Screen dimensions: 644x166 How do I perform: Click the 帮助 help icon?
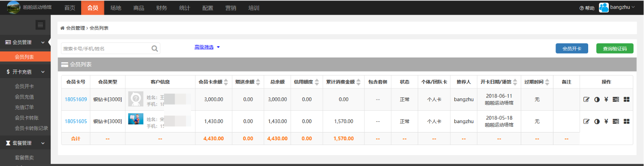582,8
